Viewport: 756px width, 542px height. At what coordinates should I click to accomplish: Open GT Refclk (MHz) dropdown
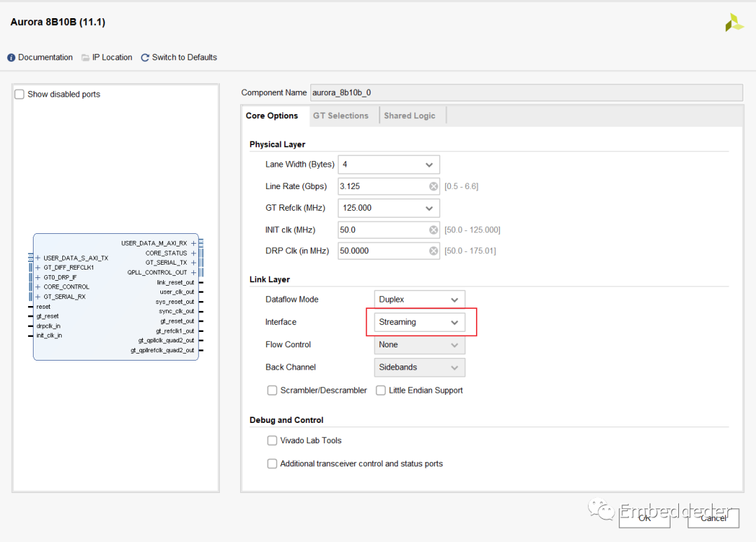tap(388, 208)
